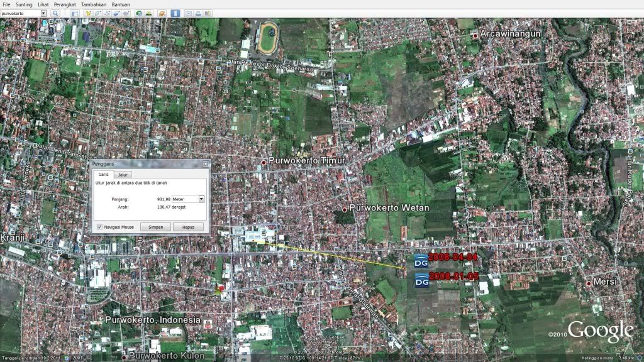The width and height of the screenshot is (644, 362).
Task: Toggle sunlight across the landscape icon
Action: pos(148,14)
